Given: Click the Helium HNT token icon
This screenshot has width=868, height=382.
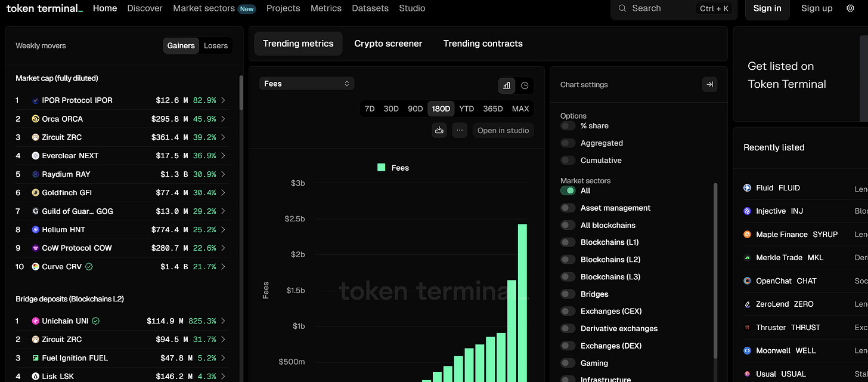Looking at the screenshot, I should [x=35, y=230].
